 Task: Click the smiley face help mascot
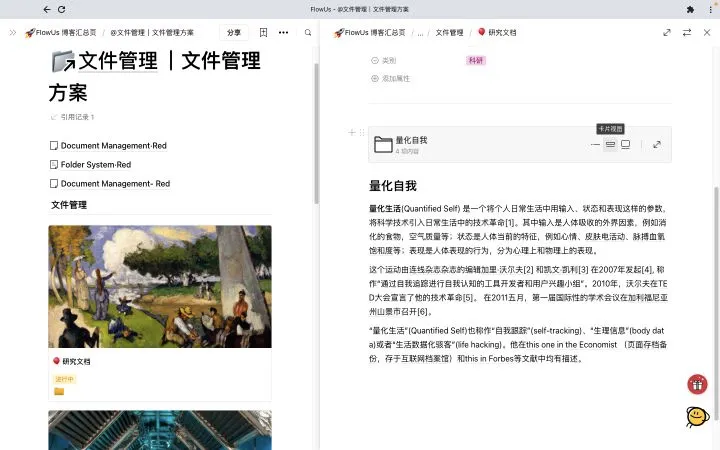(697, 416)
